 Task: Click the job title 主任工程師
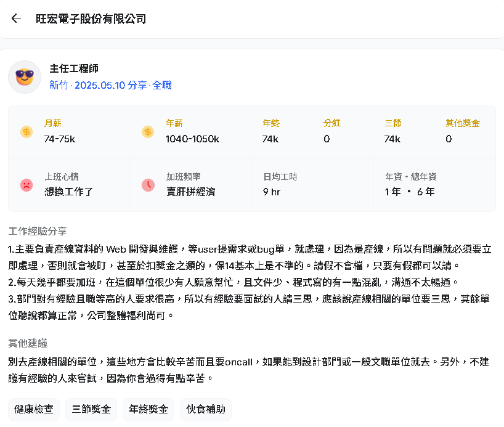74,68
